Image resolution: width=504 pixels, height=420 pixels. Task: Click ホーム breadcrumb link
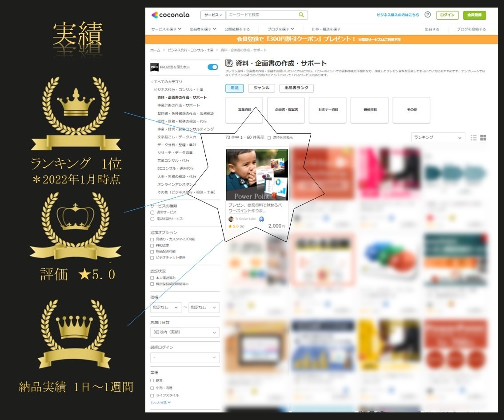click(x=155, y=50)
